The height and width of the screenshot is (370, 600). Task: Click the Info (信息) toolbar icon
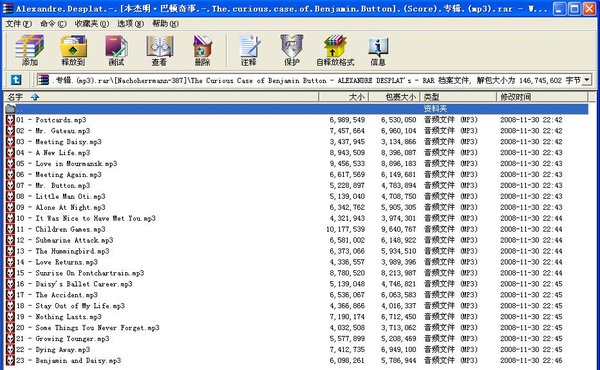[x=378, y=50]
